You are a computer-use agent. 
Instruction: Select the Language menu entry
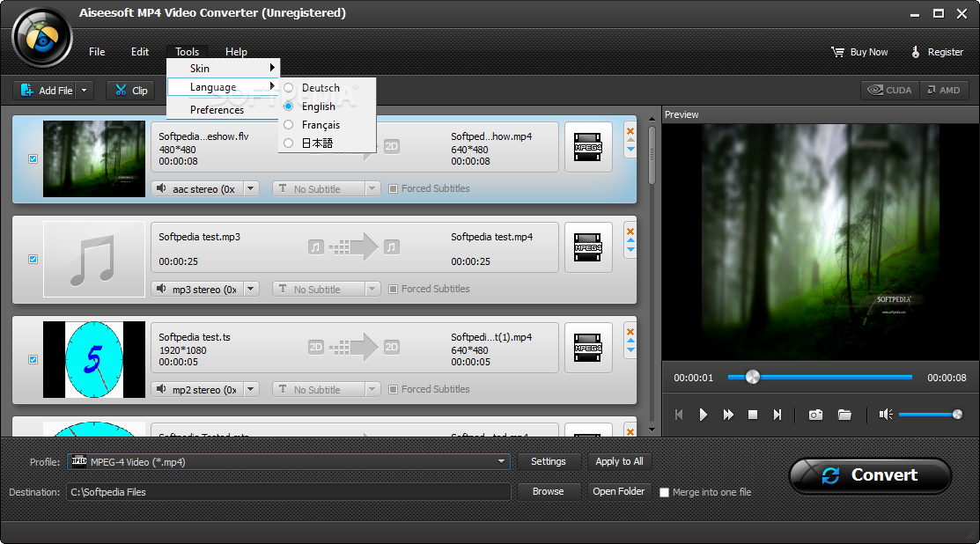[223, 87]
